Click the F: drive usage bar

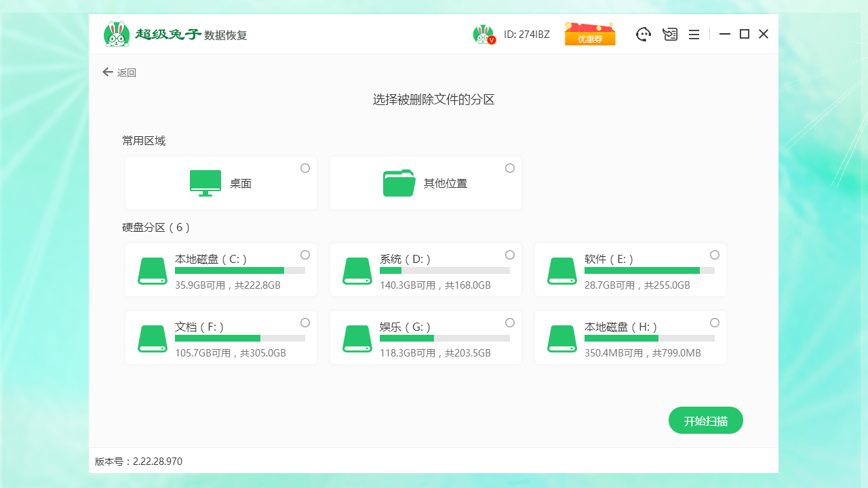tap(240, 338)
